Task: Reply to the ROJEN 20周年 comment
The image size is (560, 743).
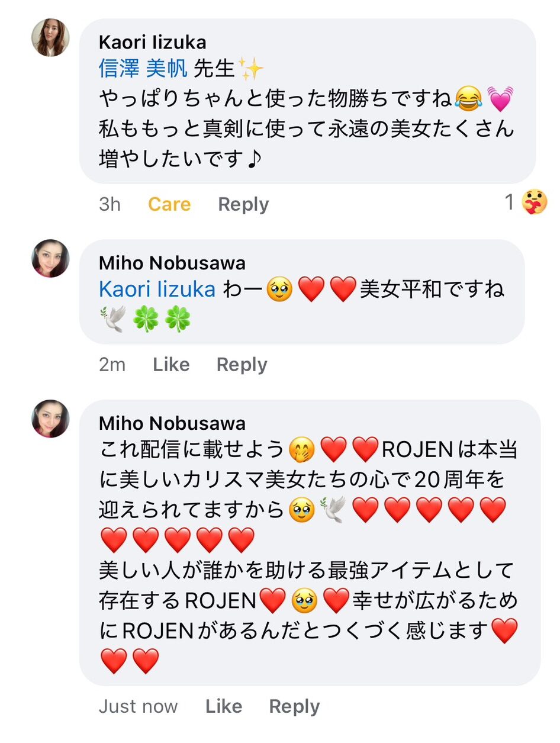Action: tap(294, 706)
